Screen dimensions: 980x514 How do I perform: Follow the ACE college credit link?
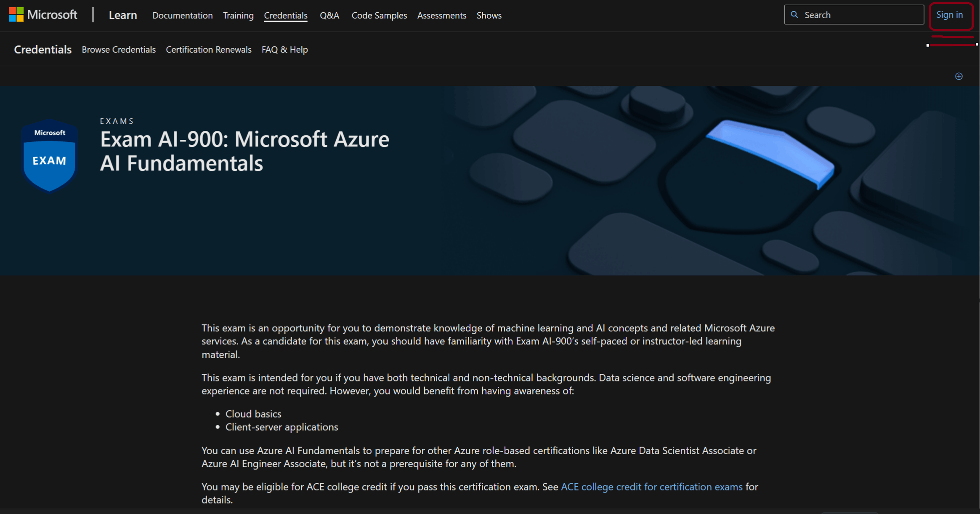click(x=651, y=487)
